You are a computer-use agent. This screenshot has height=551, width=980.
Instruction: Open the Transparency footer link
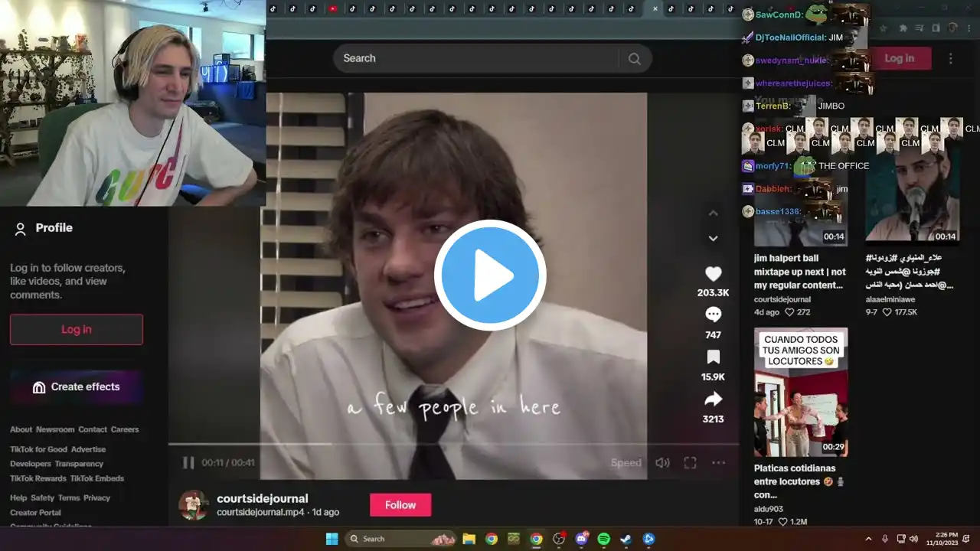coord(79,464)
